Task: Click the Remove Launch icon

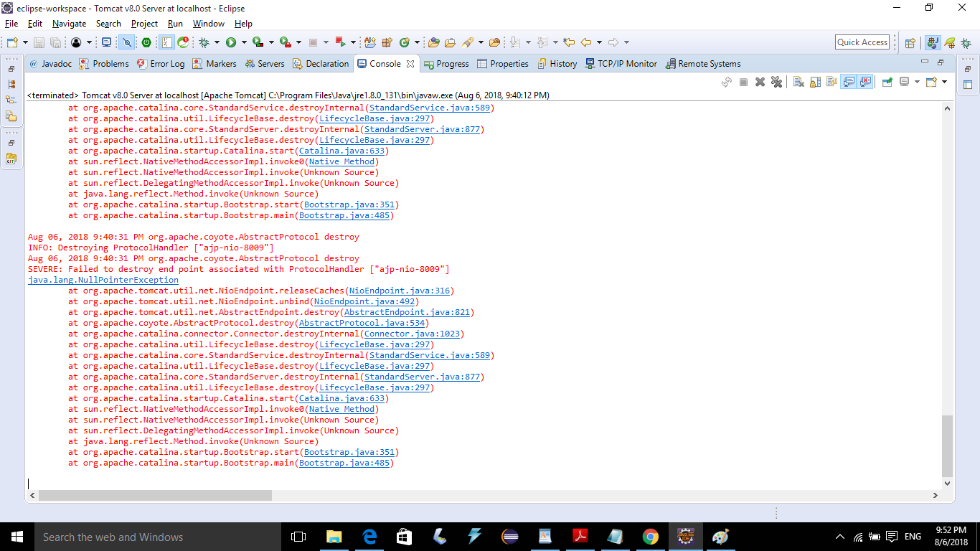Action: pos(760,81)
